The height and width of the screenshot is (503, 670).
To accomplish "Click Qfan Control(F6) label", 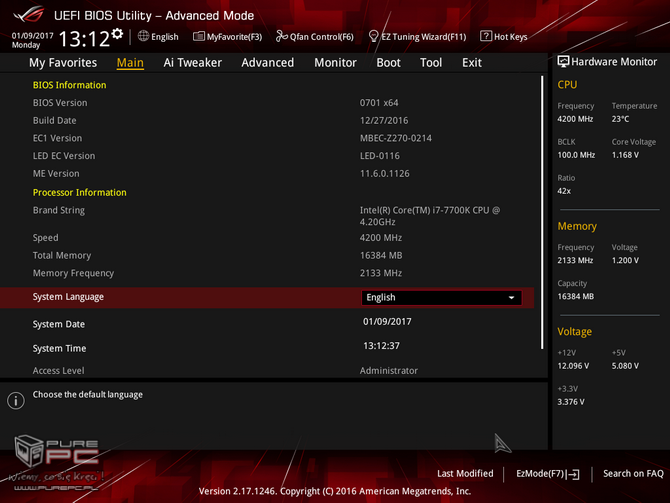I will (322, 37).
